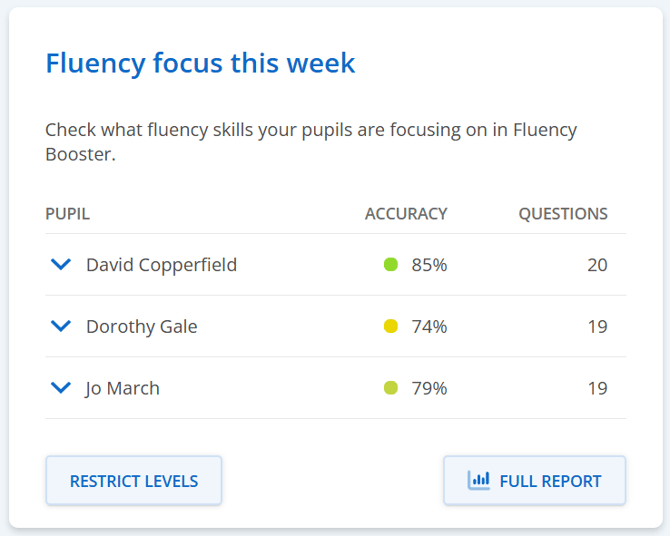Screen dimensions: 670x536
Task: Click the green accuracy dot for David Copperfield
Action: pos(391,265)
